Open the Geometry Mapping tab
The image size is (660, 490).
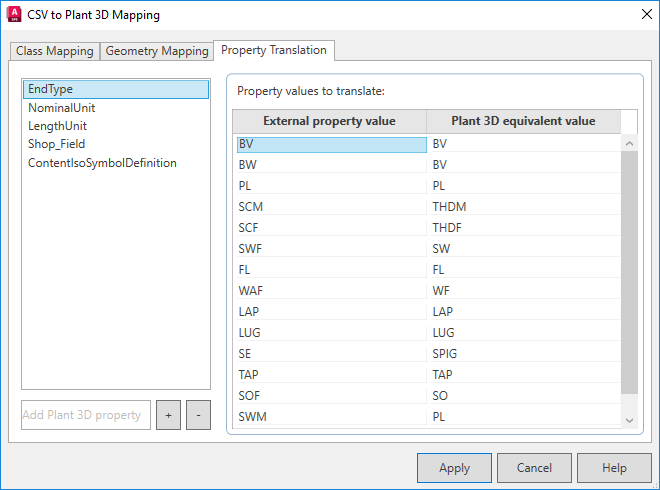pos(157,51)
